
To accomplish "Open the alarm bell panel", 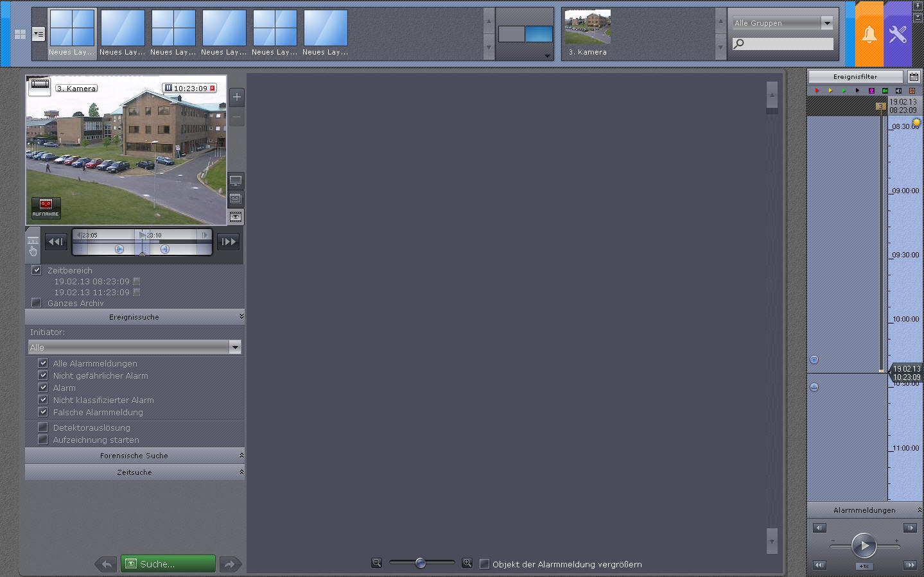I will pyautogui.click(x=869, y=34).
